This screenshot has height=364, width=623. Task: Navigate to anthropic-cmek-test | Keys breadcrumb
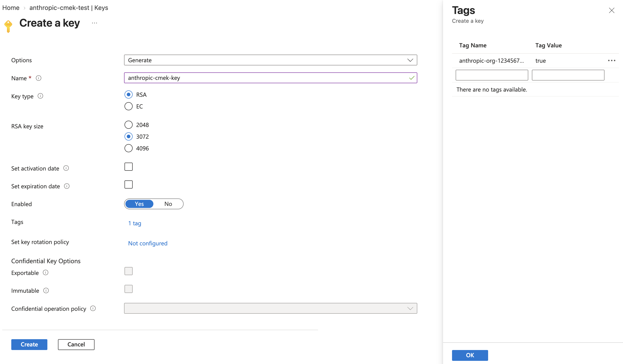(x=69, y=8)
